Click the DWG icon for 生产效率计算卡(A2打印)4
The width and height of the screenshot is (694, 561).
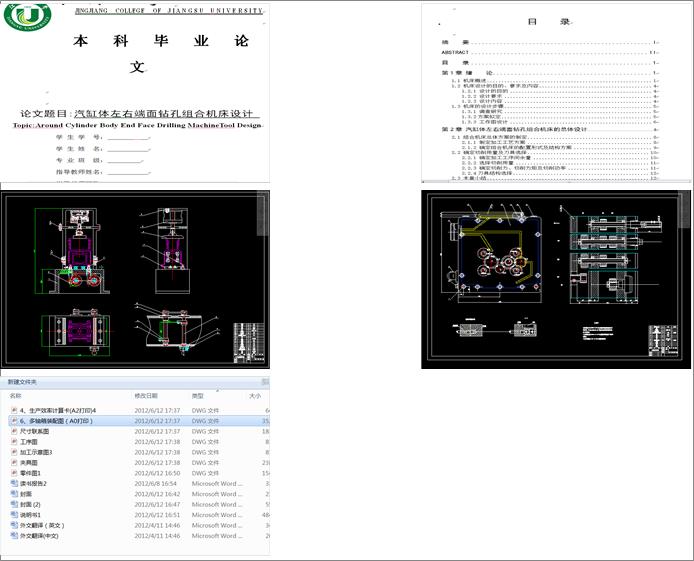[14, 411]
